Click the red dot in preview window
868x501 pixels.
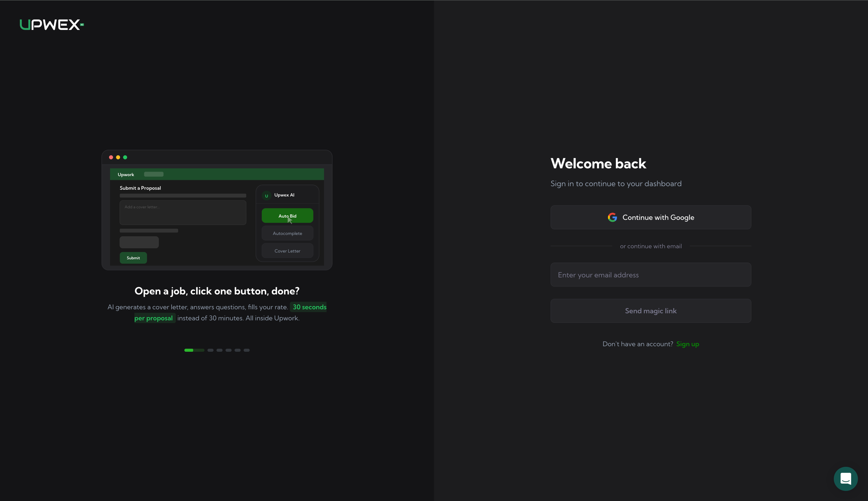[111, 157]
